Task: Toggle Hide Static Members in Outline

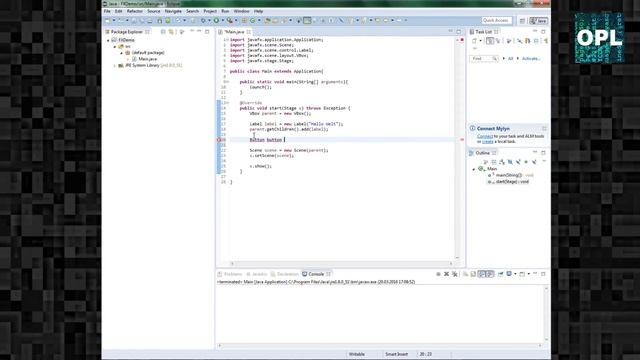Action: (518, 162)
